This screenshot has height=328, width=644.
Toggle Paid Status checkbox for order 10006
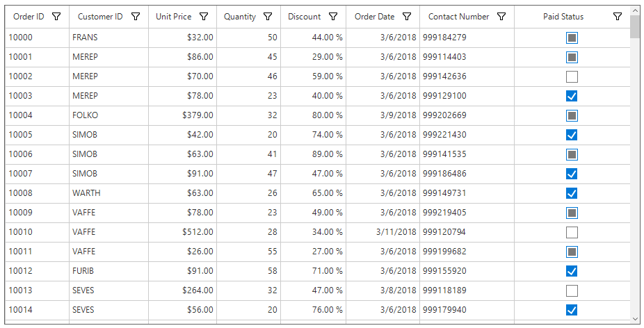(572, 155)
